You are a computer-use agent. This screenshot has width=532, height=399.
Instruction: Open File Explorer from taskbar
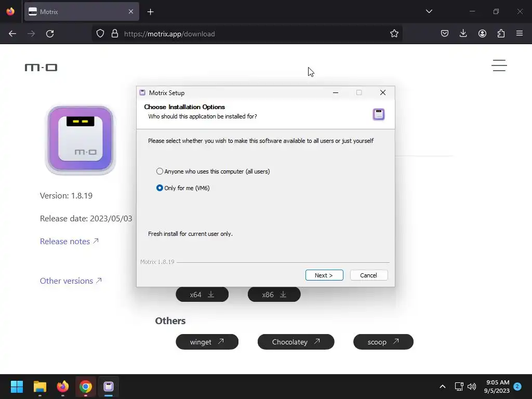click(39, 387)
